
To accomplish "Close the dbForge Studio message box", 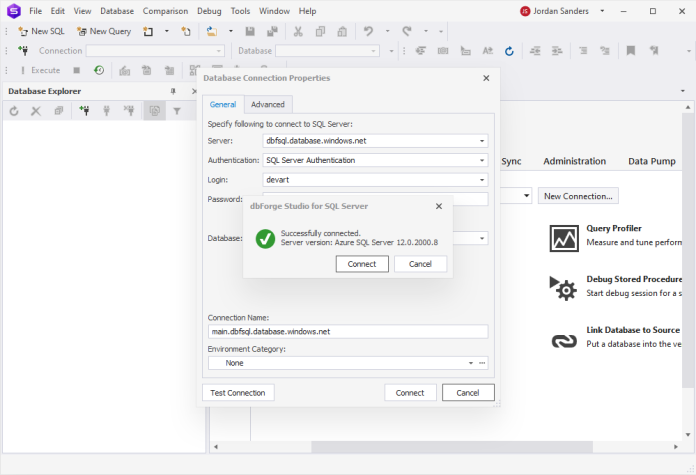I will [x=439, y=206].
